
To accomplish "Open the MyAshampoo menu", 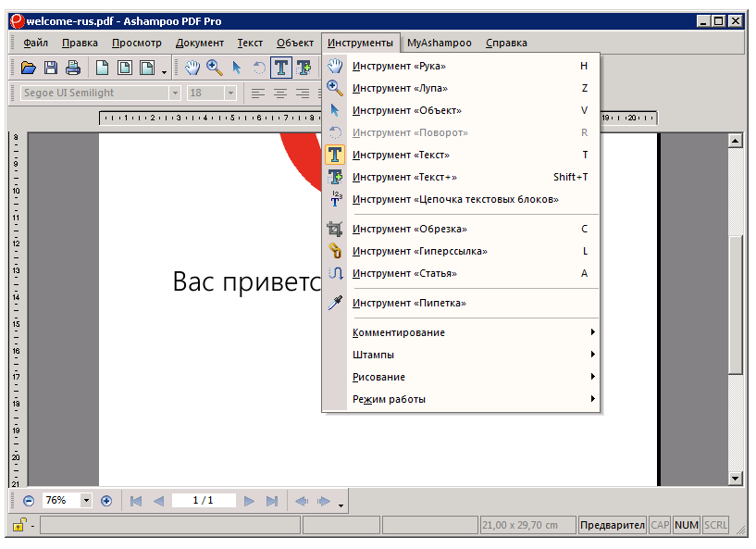I will click(440, 43).
